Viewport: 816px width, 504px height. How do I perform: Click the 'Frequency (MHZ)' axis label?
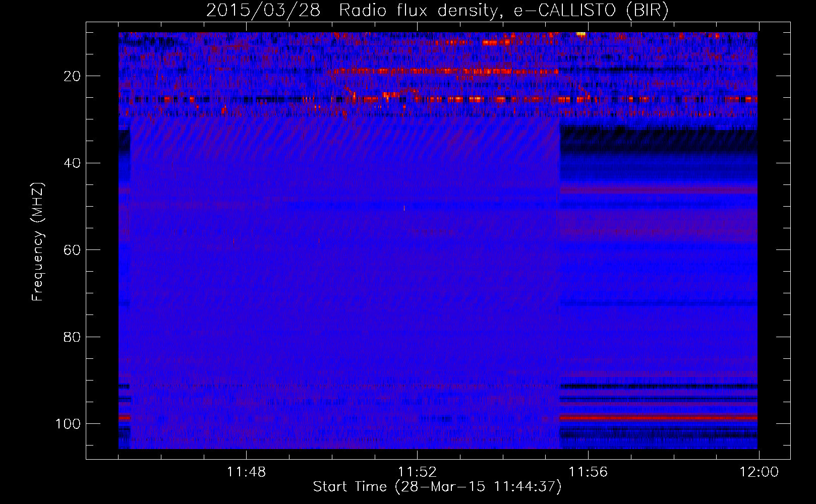38,241
